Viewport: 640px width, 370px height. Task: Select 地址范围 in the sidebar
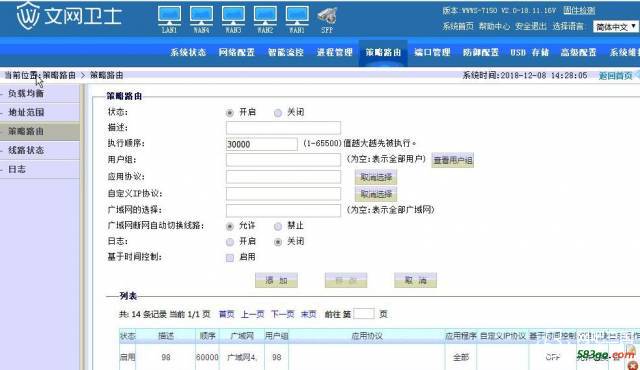point(40,112)
